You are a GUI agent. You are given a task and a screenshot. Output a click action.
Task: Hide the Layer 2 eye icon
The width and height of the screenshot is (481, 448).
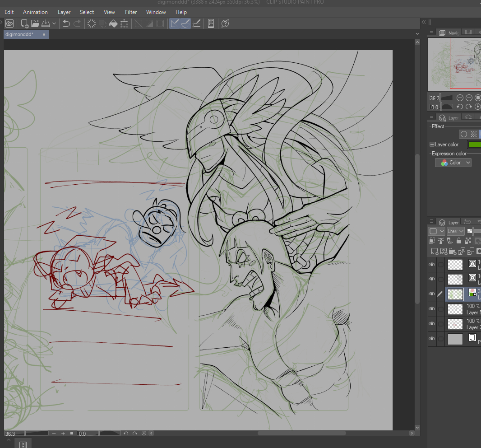[x=432, y=324]
